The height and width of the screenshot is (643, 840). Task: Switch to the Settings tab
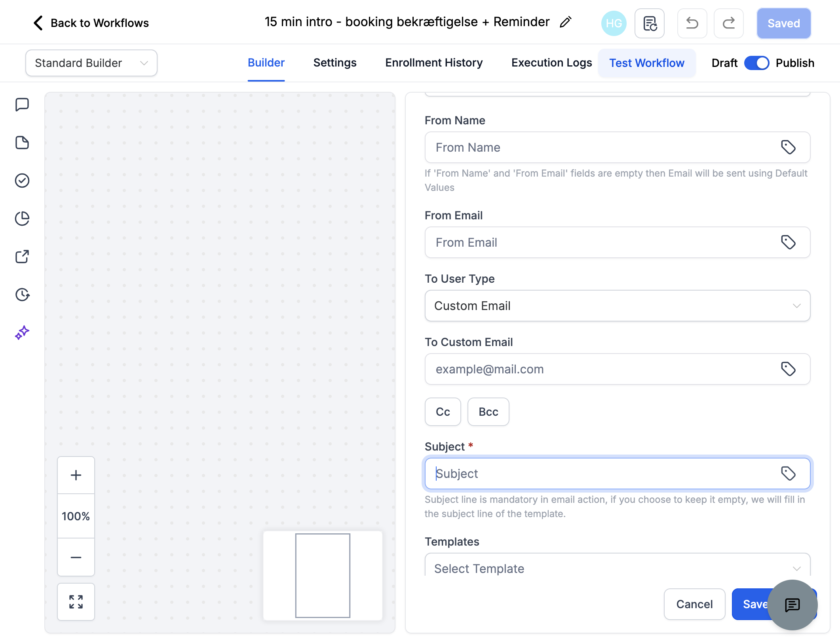tap(335, 63)
